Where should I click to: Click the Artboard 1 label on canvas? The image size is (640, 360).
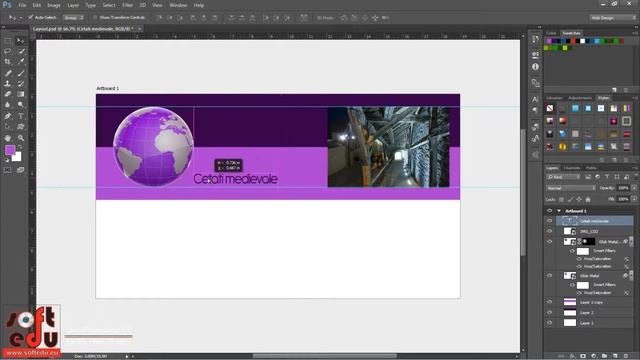point(108,88)
